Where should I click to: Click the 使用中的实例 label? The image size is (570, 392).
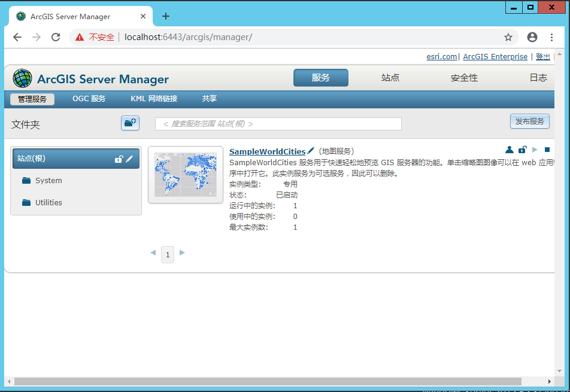tap(252, 217)
